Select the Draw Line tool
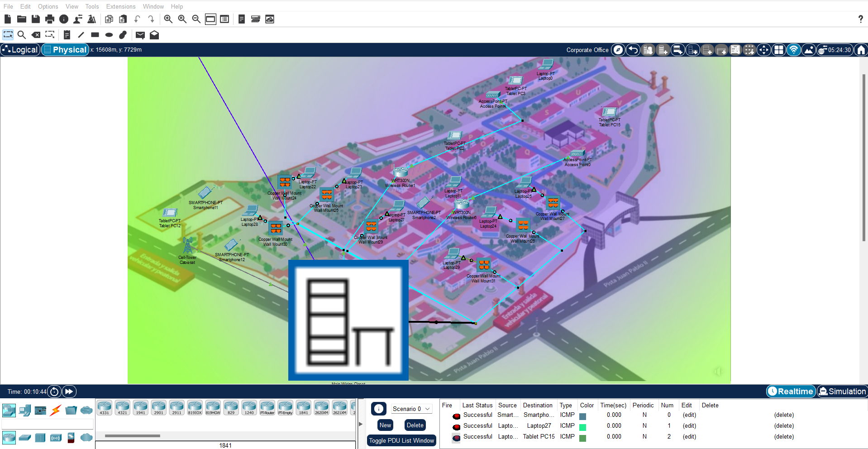This screenshot has width=868, height=449. pyautogui.click(x=81, y=35)
